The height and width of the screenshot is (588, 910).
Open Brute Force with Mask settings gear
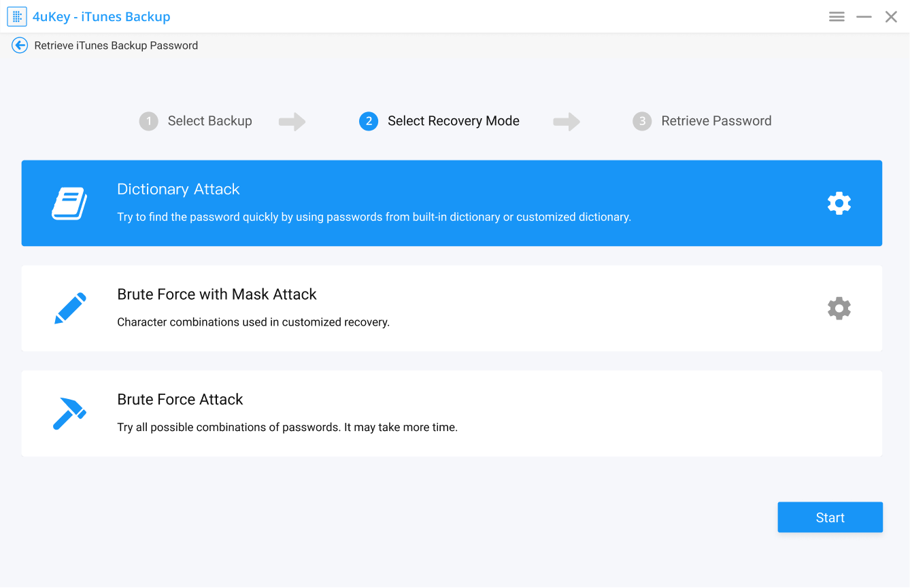(839, 308)
